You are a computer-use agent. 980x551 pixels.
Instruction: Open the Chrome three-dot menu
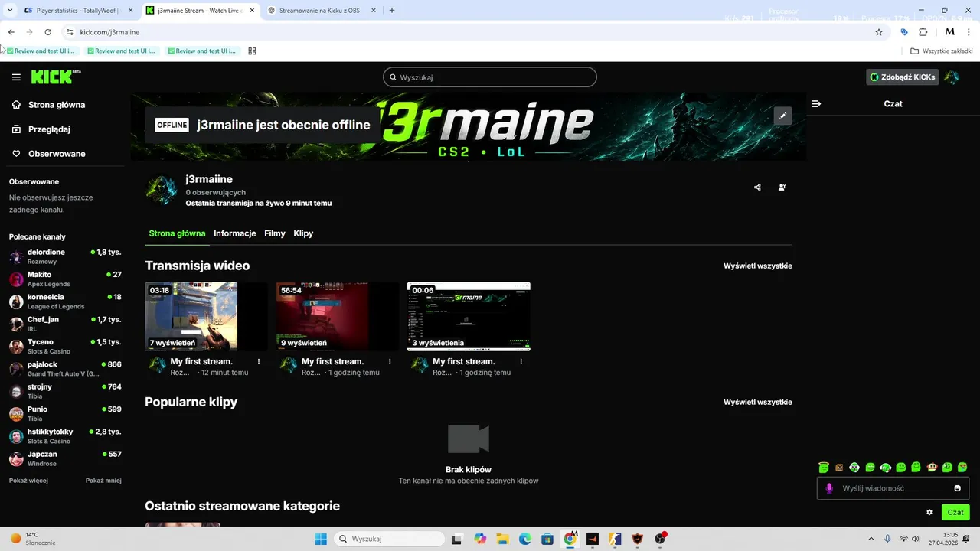pyautogui.click(x=969, y=32)
